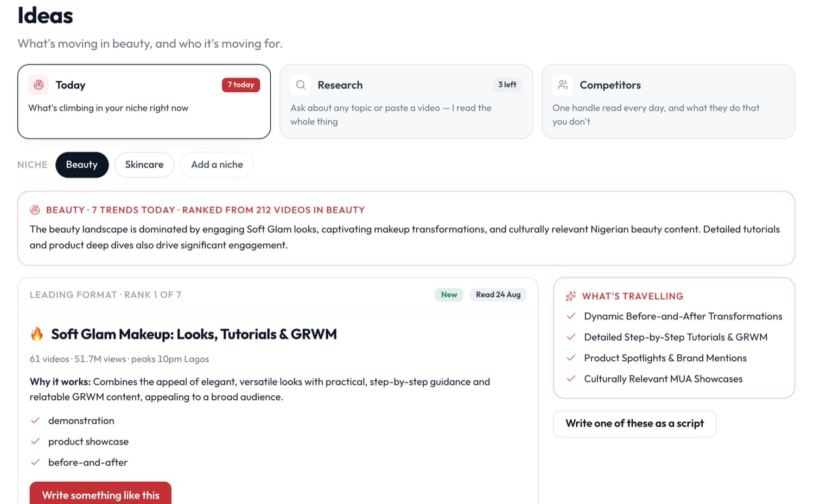Click the 3 left badge
The height and width of the screenshot is (504, 814).
pos(507,85)
